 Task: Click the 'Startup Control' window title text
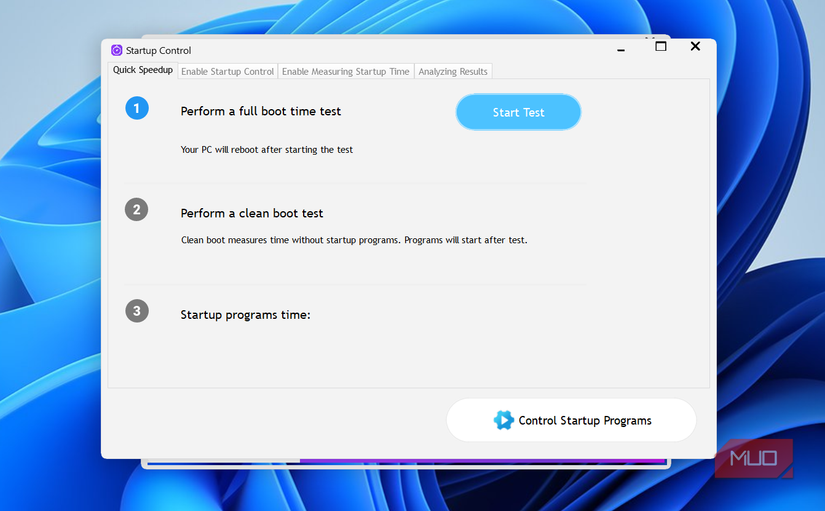point(158,51)
